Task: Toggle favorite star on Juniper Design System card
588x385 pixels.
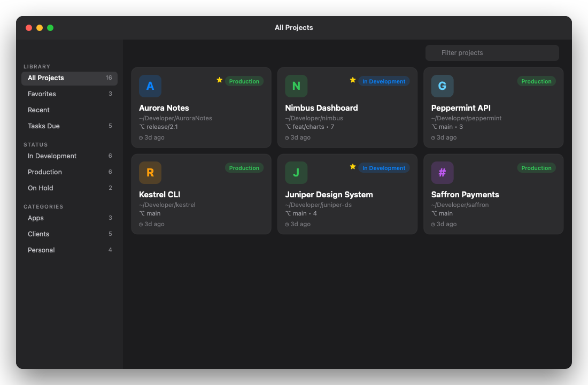Action: point(352,167)
